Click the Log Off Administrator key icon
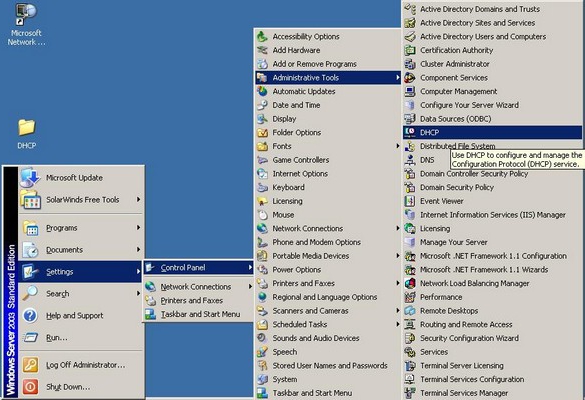This screenshot has width=585, height=400. 30,365
